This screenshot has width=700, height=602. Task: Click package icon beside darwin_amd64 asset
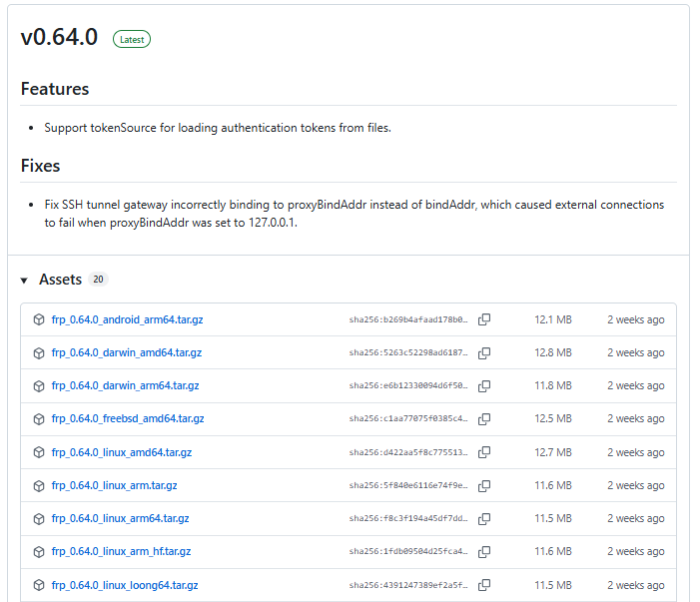tap(39, 353)
